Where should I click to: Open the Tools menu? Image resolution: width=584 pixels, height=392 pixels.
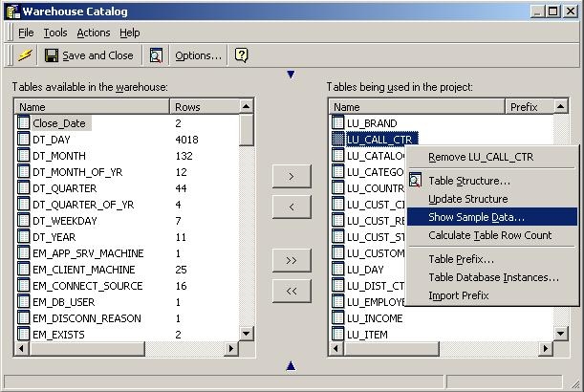click(55, 33)
